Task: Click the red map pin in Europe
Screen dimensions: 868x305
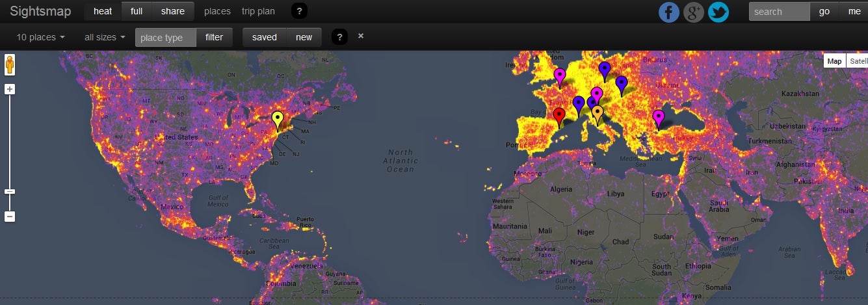Action: [x=559, y=116]
